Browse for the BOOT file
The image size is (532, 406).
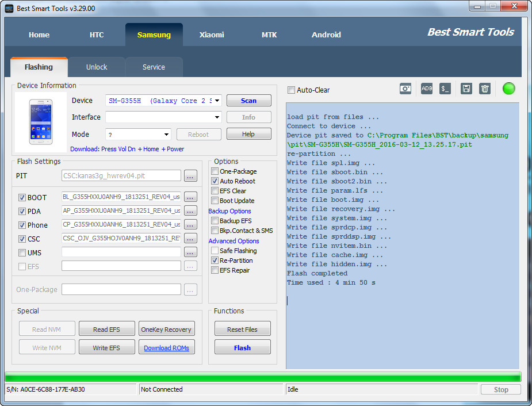190,197
